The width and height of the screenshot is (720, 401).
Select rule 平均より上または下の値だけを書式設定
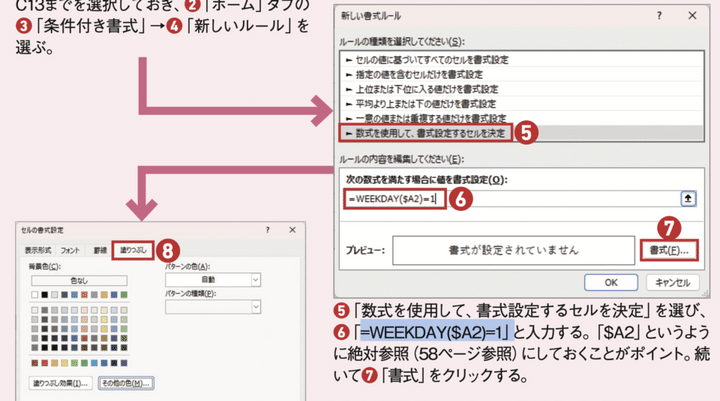pyautogui.click(x=419, y=103)
